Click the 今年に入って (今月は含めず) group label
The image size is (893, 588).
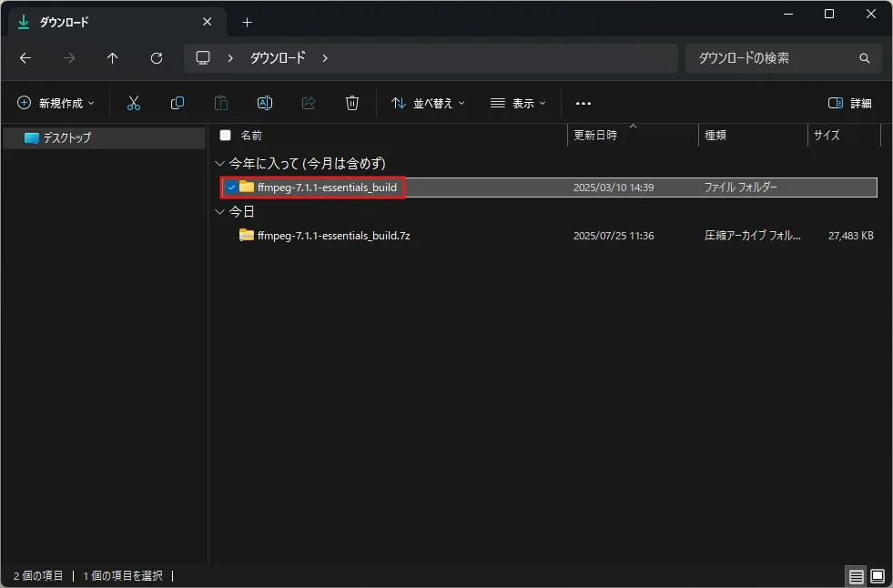tap(307, 164)
